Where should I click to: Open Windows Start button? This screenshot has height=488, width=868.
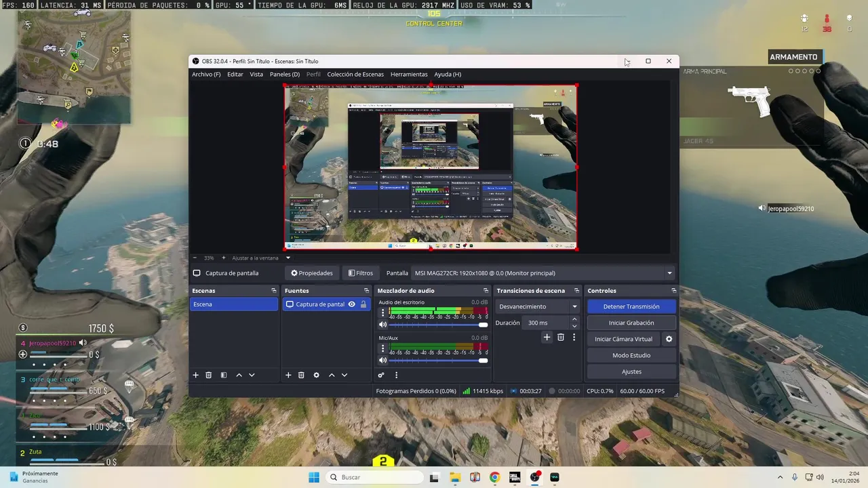(x=314, y=477)
